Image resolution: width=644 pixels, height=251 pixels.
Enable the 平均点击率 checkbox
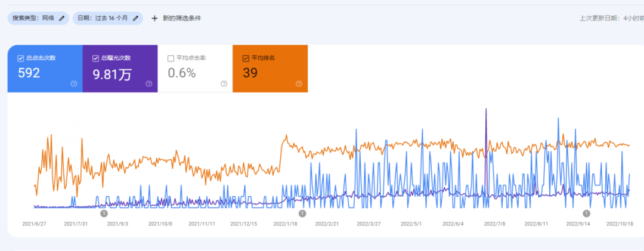click(x=171, y=58)
